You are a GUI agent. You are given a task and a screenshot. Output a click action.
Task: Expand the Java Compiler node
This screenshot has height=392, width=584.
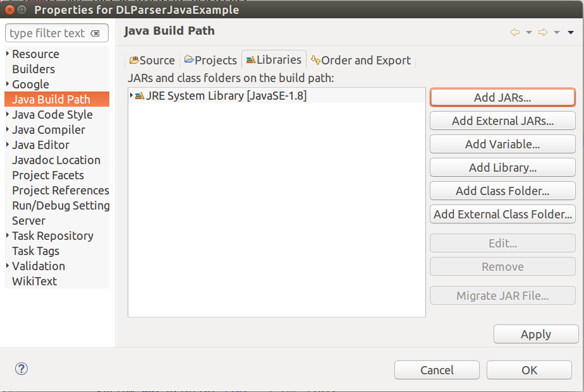pos(8,129)
